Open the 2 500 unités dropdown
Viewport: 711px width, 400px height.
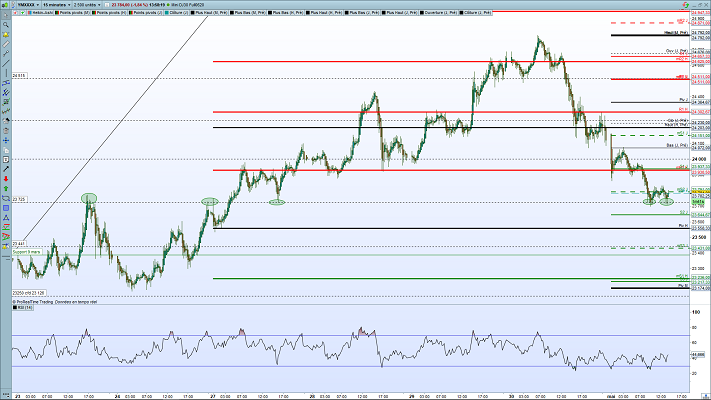[x=87, y=5]
